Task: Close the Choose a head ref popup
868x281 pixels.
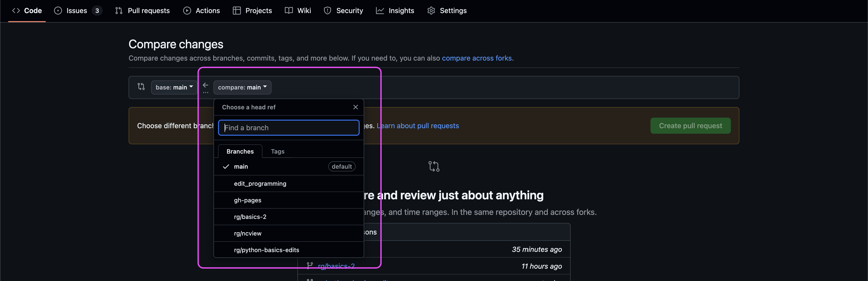Action: tap(355, 107)
